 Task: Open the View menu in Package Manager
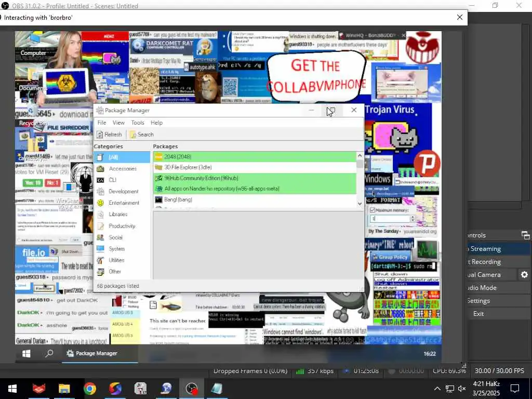coord(118,123)
